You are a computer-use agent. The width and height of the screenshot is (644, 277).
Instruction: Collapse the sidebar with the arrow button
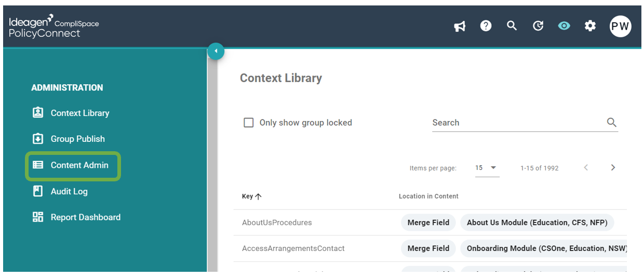click(216, 51)
